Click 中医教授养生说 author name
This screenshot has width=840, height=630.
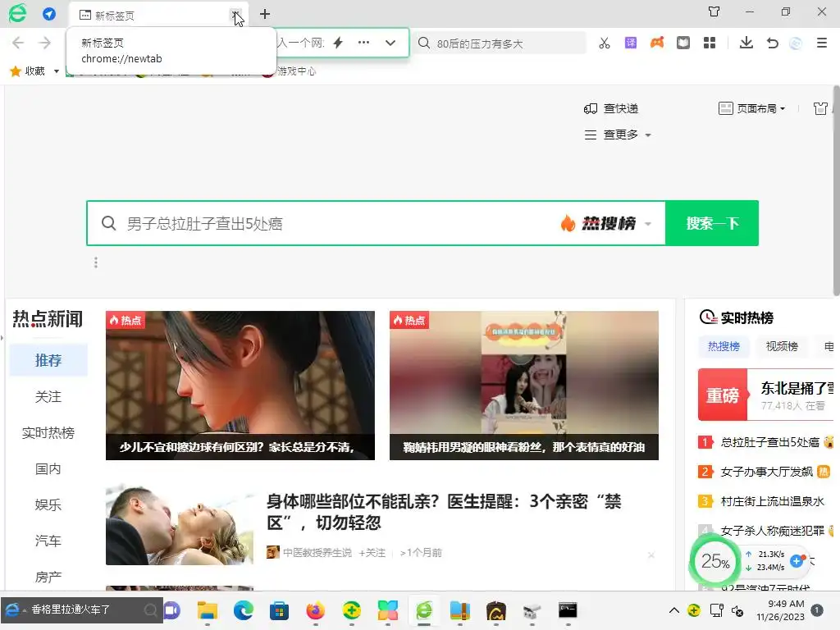pyautogui.click(x=317, y=552)
